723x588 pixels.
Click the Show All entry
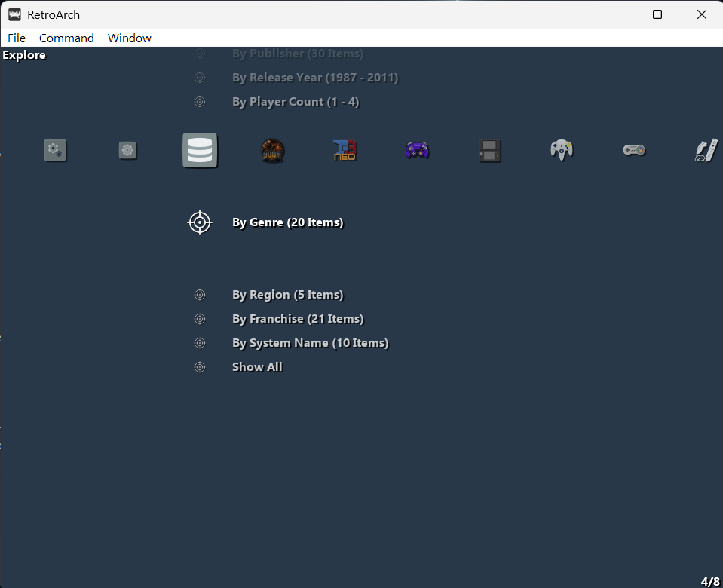point(257,367)
